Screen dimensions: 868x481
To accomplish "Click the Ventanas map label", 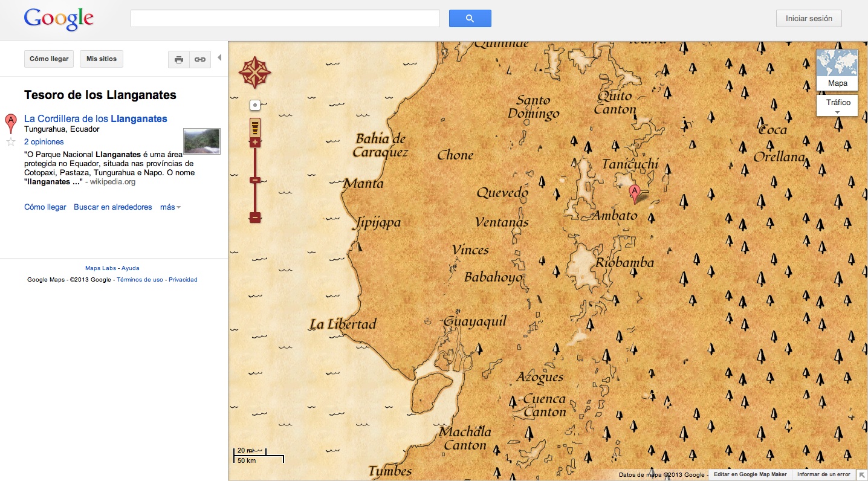I will coord(502,222).
